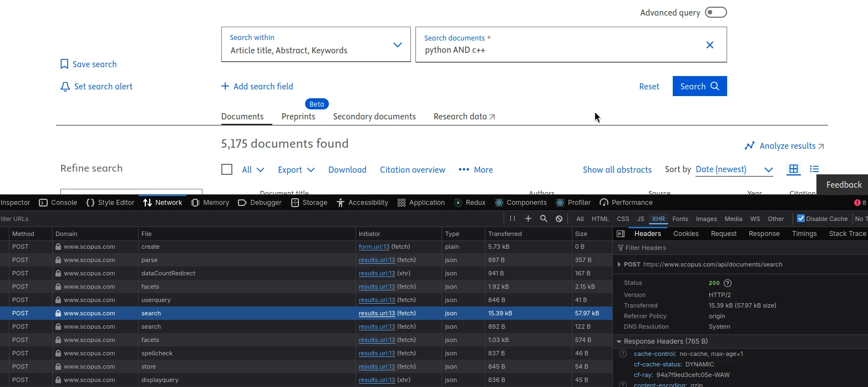Click the blue Search button
This screenshot has height=387, width=868.
699,86
